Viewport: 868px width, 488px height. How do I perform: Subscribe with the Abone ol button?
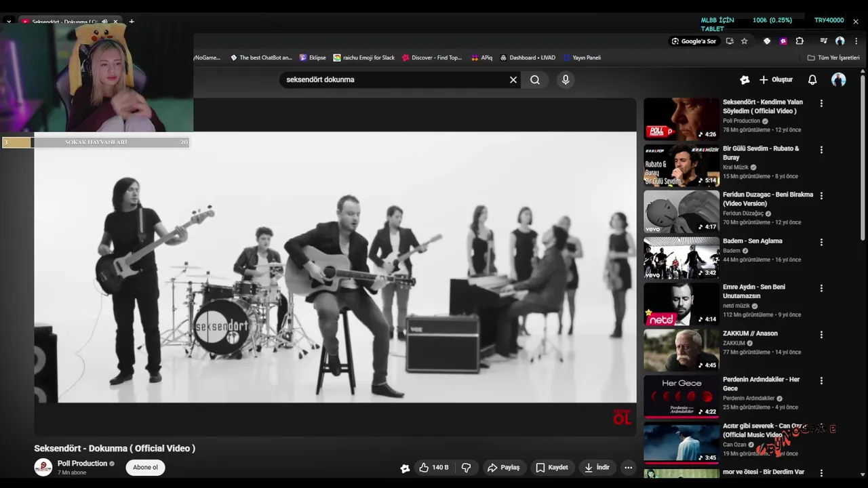pyautogui.click(x=145, y=468)
